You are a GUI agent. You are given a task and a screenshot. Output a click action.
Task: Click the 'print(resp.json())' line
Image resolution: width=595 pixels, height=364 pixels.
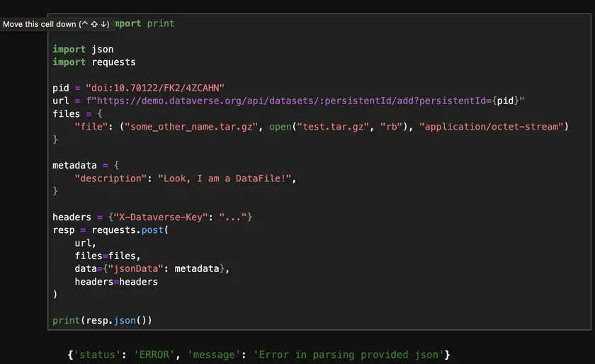(x=102, y=320)
